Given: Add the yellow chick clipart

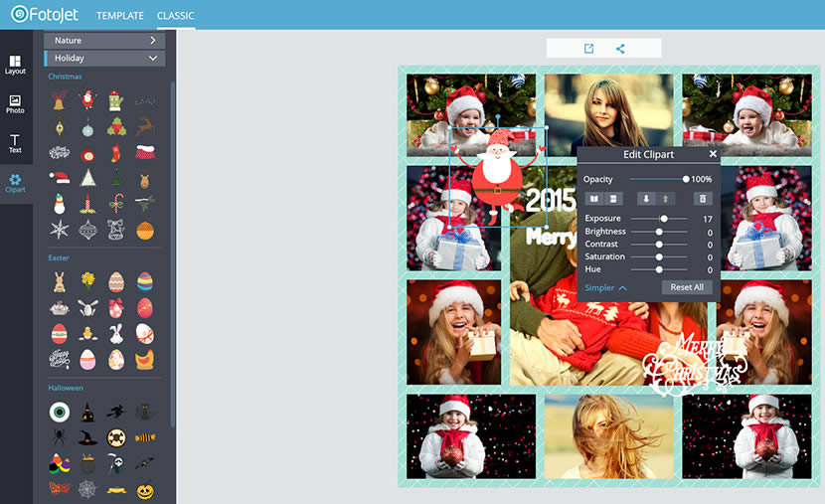Looking at the screenshot, I should (87, 334).
